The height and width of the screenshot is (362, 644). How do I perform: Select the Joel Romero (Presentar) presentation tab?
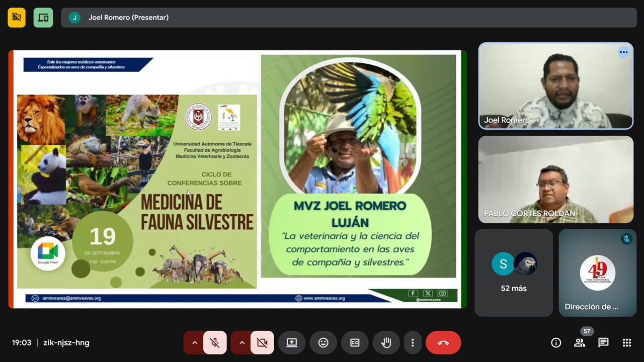tap(128, 18)
